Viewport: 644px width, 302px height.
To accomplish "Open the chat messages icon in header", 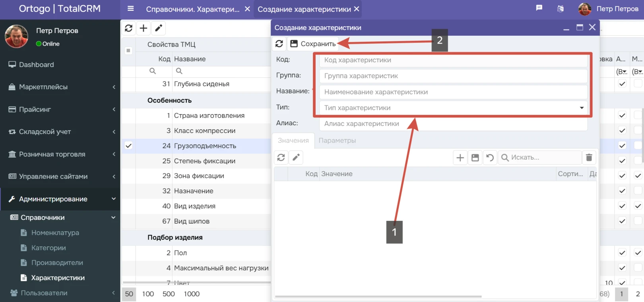I will coord(539,8).
